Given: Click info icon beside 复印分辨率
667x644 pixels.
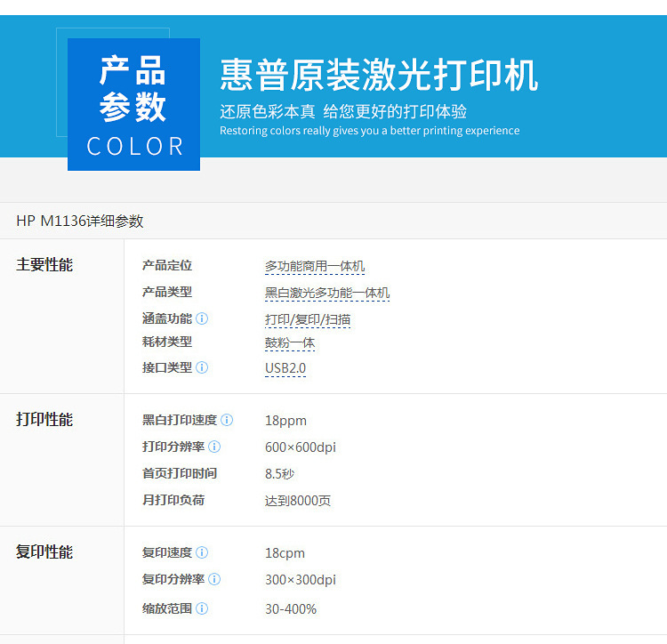Looking at the screenshot, I should point(214,579).
